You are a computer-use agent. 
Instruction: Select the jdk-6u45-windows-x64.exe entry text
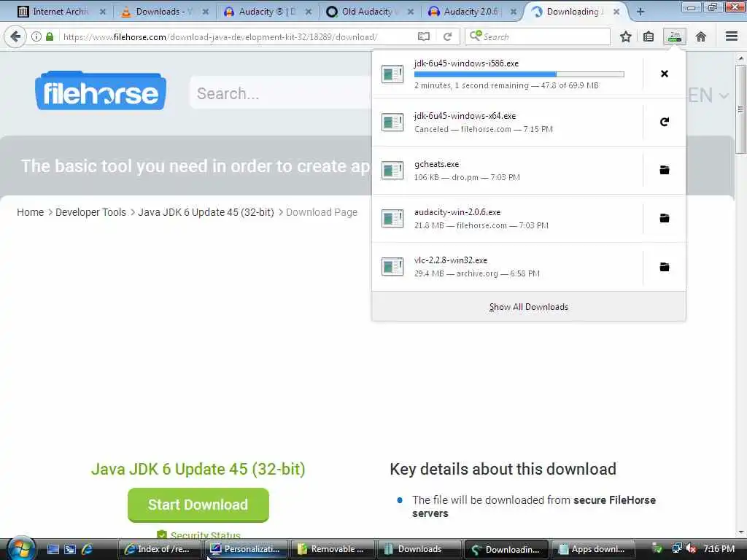tap(465, 116)
